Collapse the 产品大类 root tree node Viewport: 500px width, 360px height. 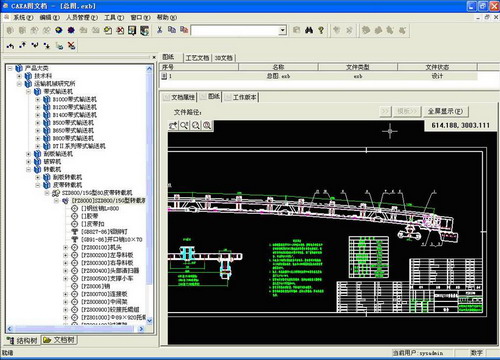10,68
